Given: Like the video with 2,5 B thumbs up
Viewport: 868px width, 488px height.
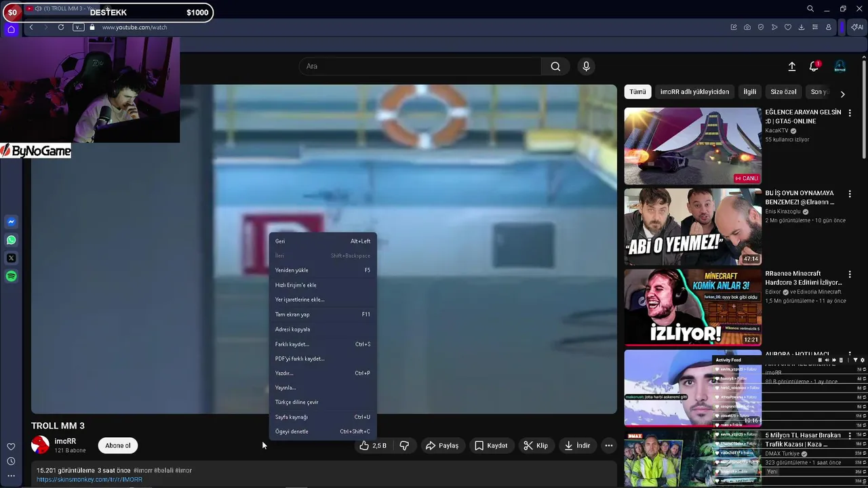Looking at the screenshot, I should [x=373, y=445].
